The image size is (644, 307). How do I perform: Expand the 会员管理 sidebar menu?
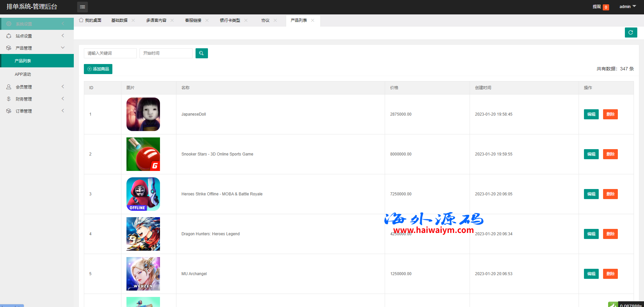tap(37, 87)
